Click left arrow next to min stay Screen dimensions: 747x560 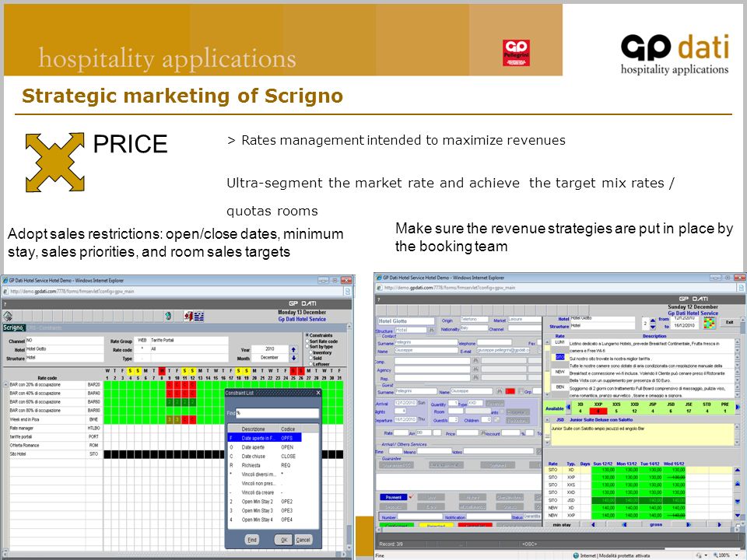click(593, 524)
